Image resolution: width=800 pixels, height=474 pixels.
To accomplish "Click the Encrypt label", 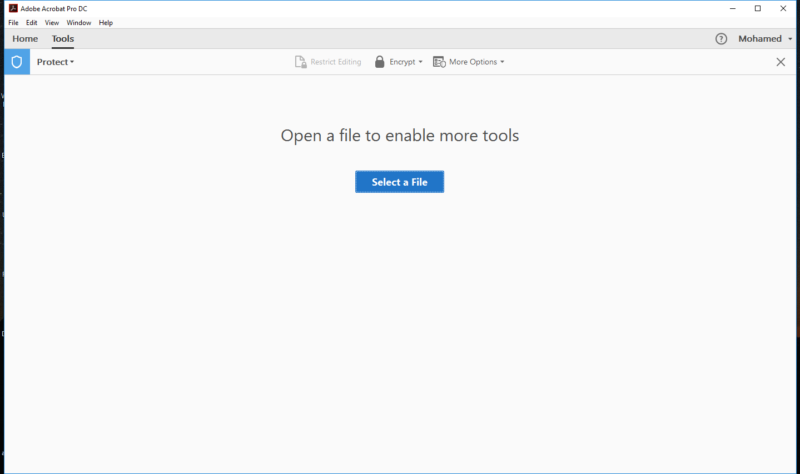I will click(402, 62).
